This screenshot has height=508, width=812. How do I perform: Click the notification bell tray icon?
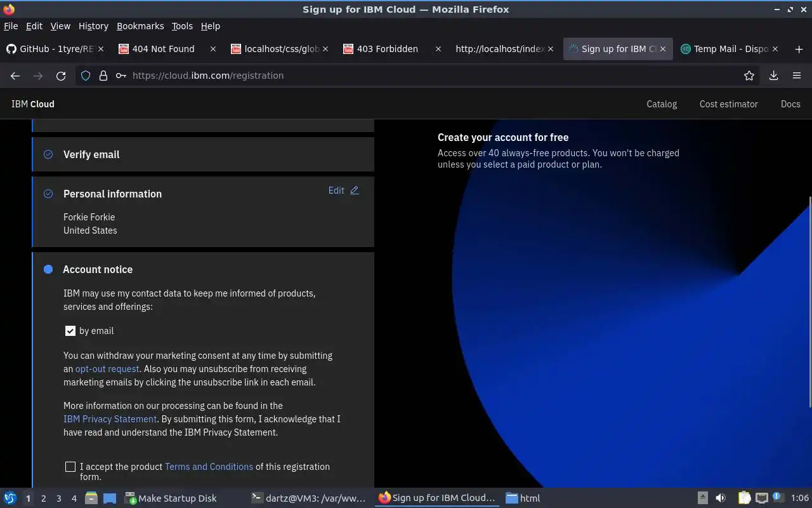point(779,498)
